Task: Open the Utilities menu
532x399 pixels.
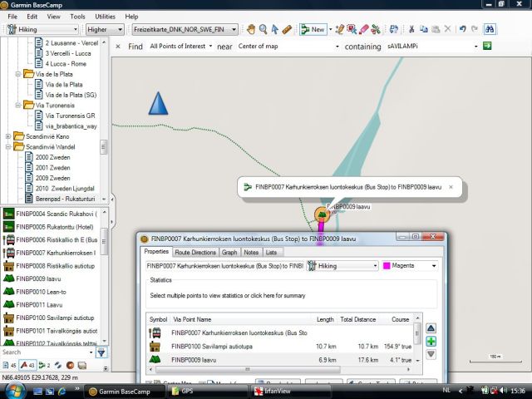Action: point(105,16)
